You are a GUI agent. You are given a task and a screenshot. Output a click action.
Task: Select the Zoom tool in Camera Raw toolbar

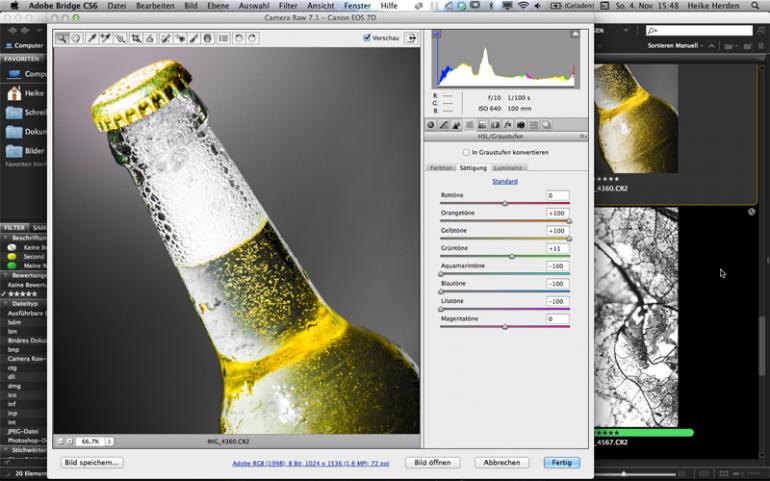(62, 38)
